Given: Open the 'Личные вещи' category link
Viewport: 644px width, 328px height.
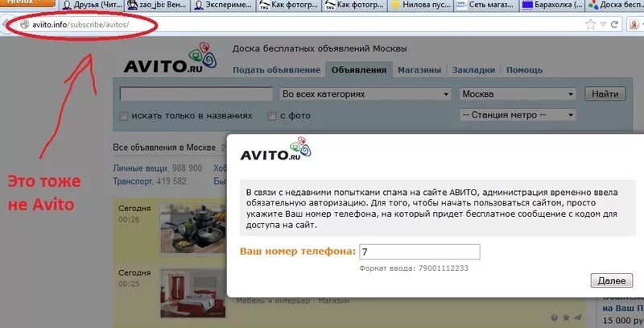Looking at the screenshot, I should coord(140,168).
